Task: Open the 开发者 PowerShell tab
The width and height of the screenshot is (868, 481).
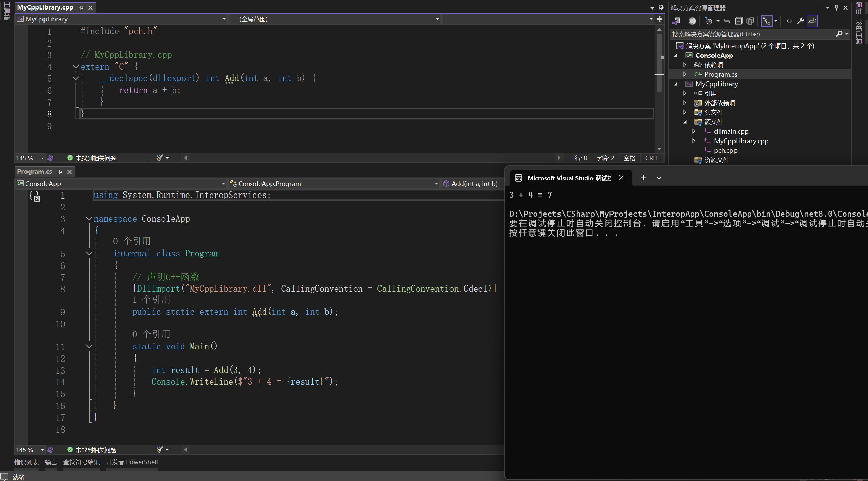Action: [x=132, y=462]
